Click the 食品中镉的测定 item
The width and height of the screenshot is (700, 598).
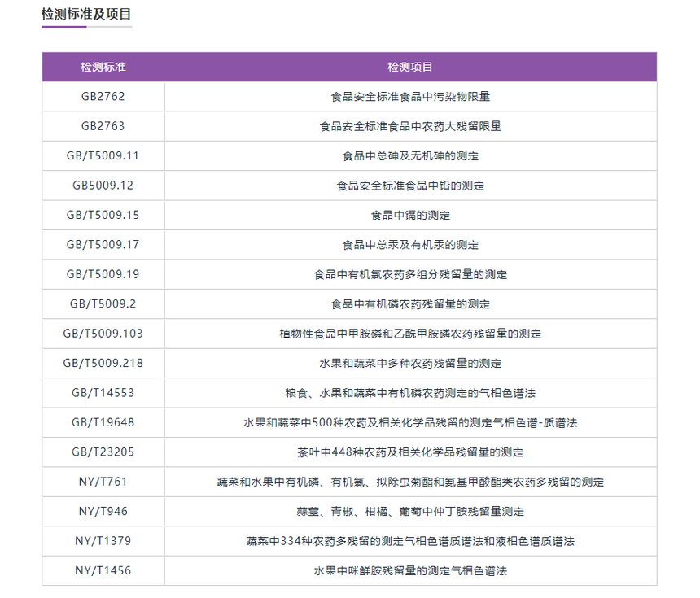[x=410, y=215]
